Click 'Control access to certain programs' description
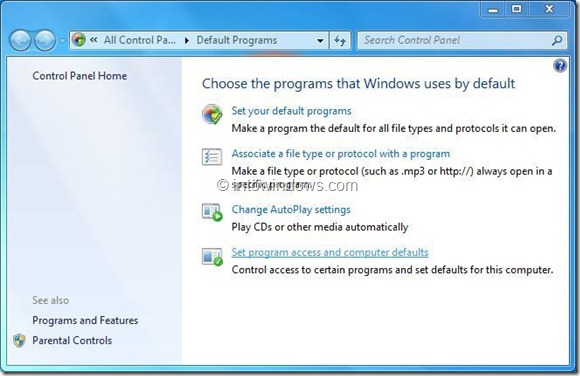 click(392, 270)
